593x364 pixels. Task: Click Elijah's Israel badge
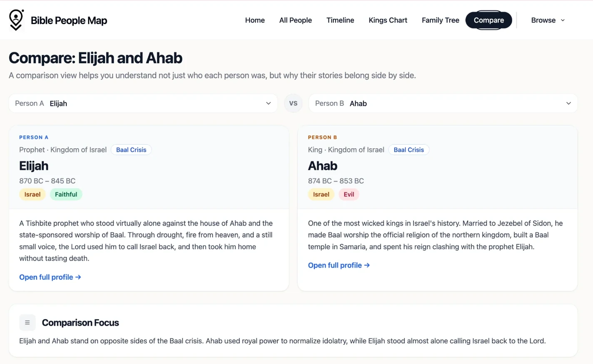click(x=32, y=194)
